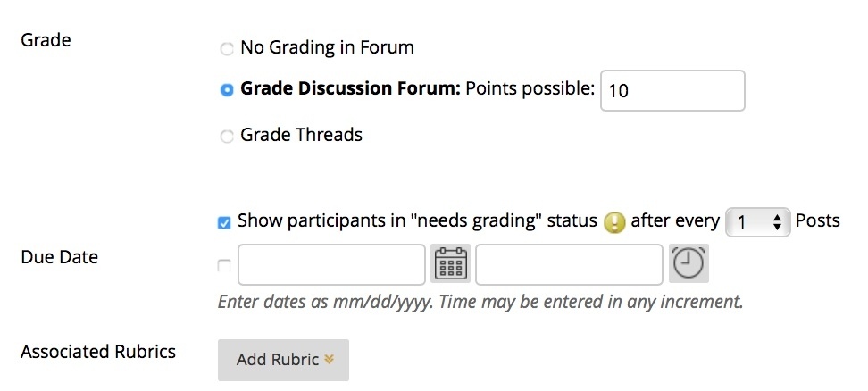Image resolution: width=868 pixels, height=391 pixels.
Task: Select No Grading in Forum option
Action: 227,48
